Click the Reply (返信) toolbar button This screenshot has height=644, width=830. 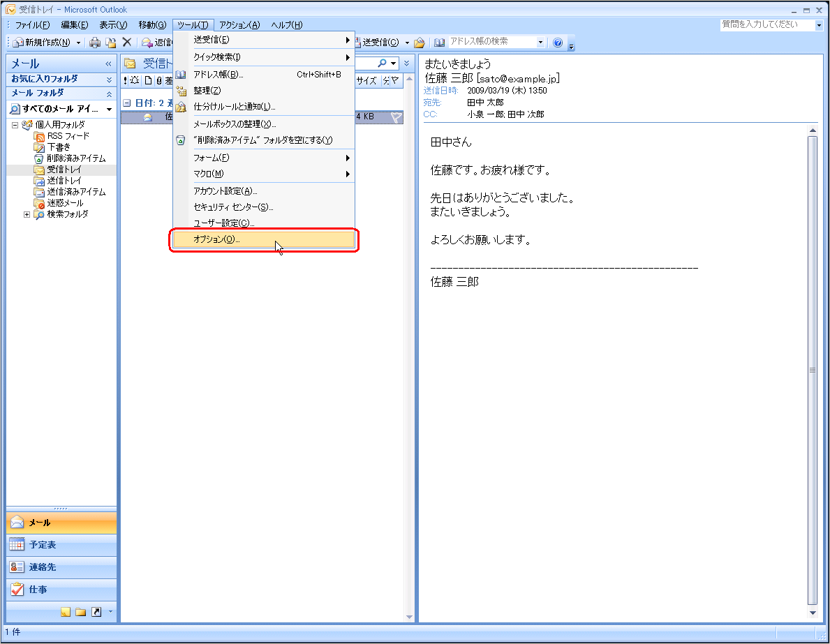pos(156,43)
